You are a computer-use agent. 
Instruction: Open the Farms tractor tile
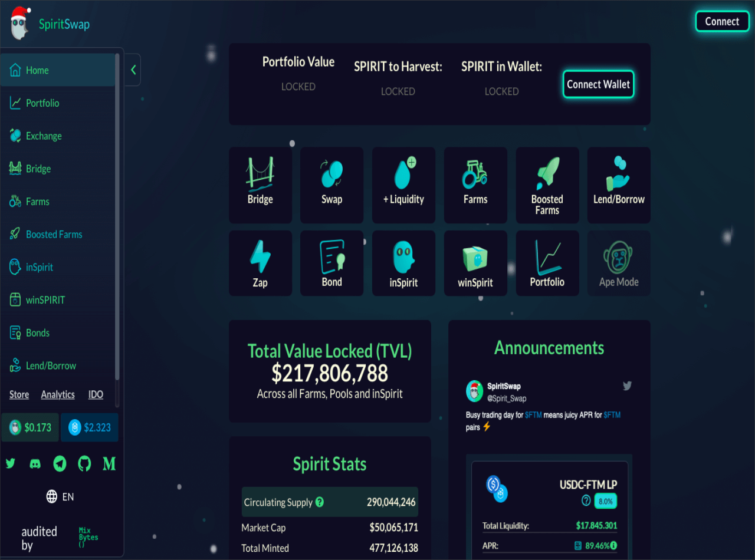[475, 185]
